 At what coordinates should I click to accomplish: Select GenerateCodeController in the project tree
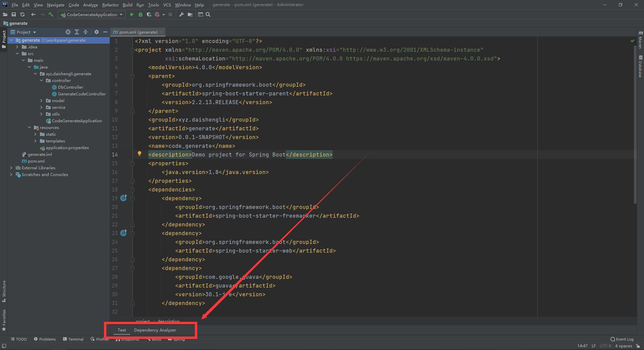[82, 94]
